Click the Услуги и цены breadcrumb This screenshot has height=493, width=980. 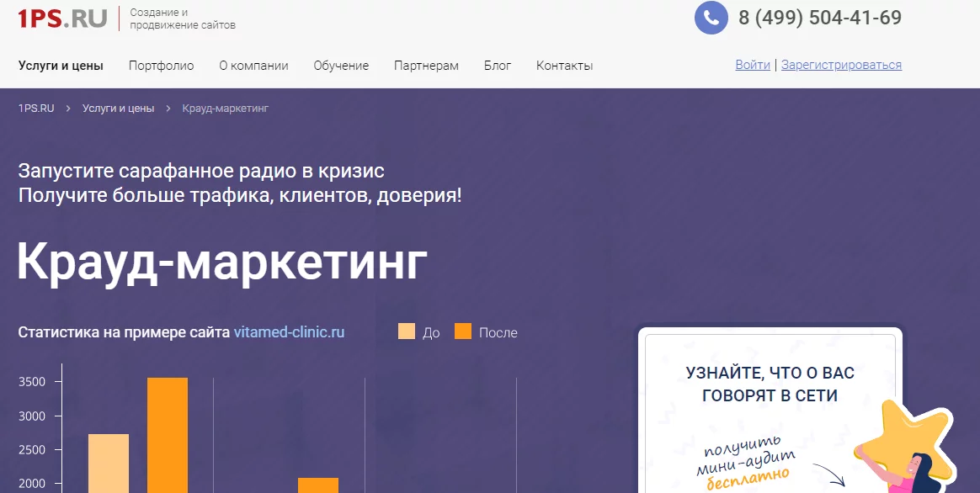[118, 108]
